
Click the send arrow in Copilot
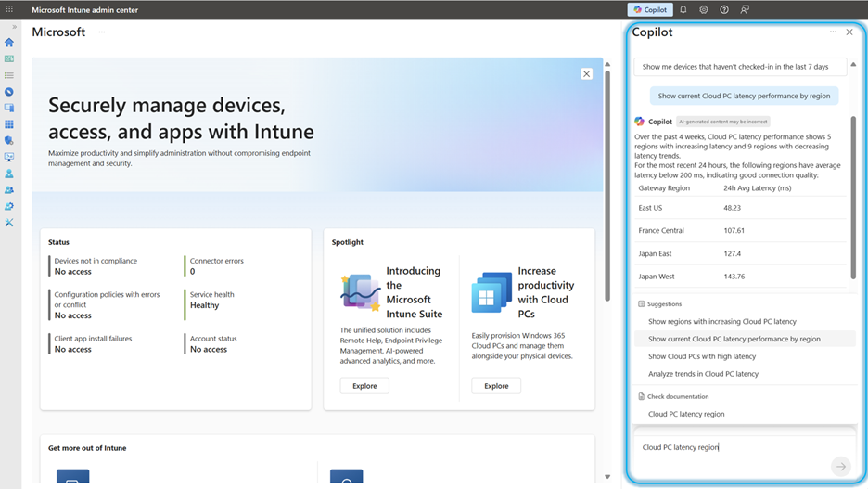pyautogui.click(x=840, y=467)
